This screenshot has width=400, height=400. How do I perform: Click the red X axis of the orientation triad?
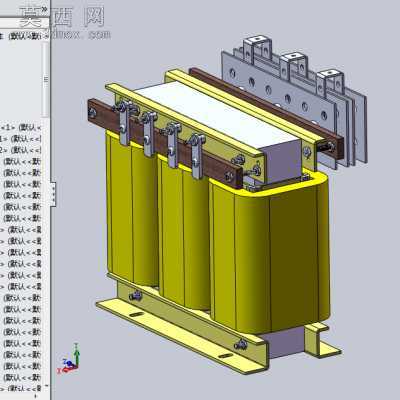click(68, 369)
